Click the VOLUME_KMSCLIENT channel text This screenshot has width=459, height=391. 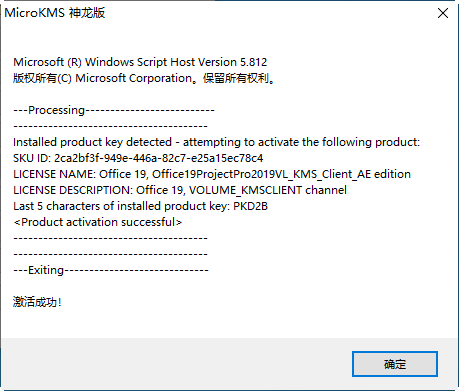[x=268, y=190]
